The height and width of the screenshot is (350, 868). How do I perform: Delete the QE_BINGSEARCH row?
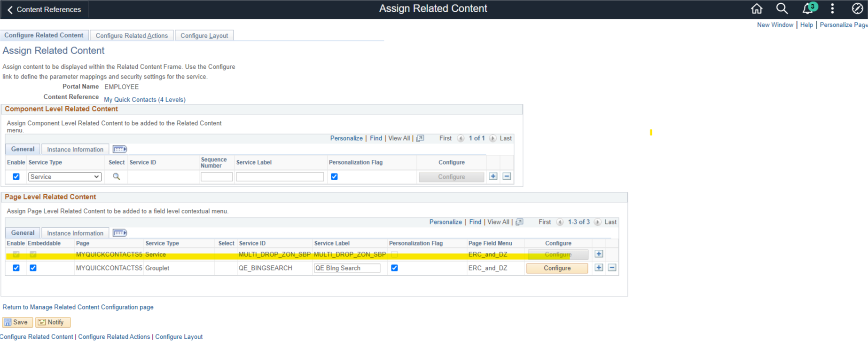click(612, 268)
